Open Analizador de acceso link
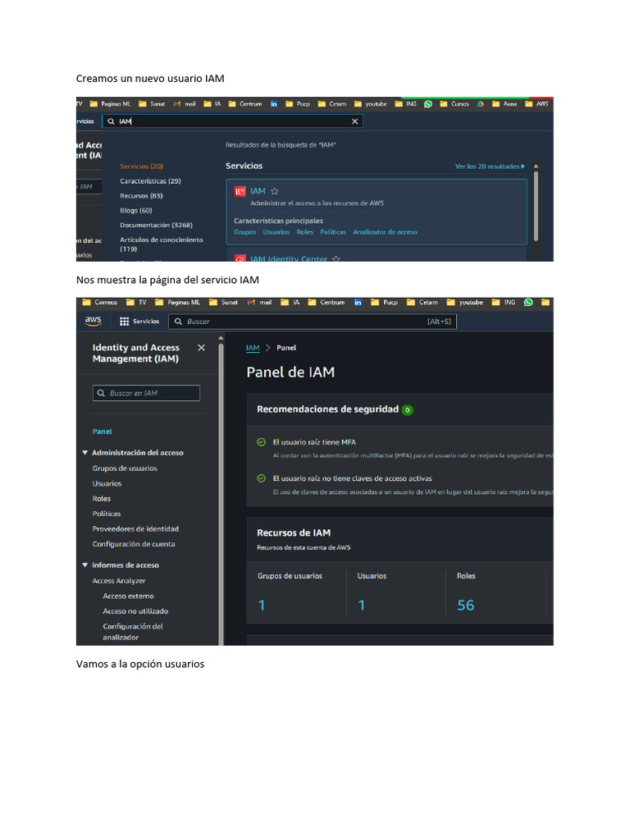 [385, 232]
